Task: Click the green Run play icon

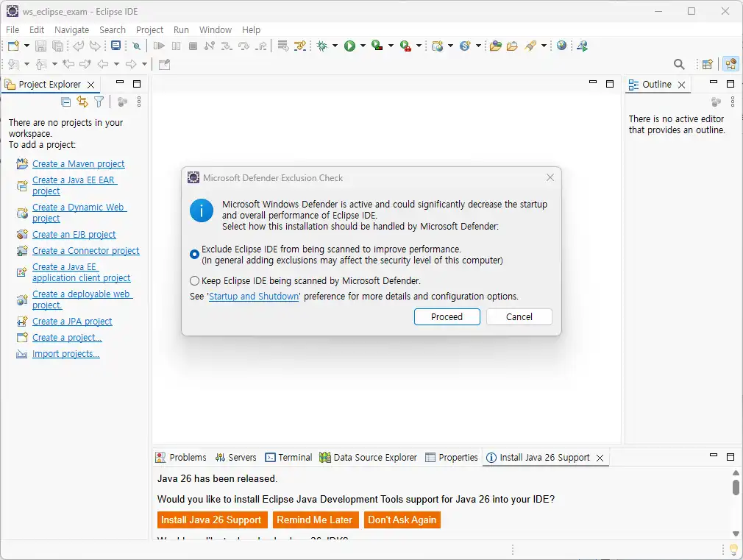Action: pyautogui.click(x=349, y=46)
